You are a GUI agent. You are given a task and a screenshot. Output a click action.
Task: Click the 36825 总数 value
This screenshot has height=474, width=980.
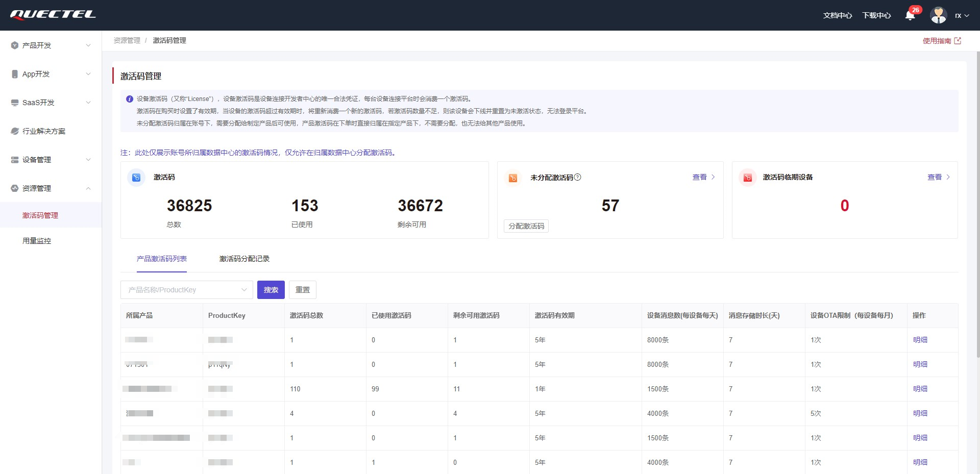(x=189, y=206)
